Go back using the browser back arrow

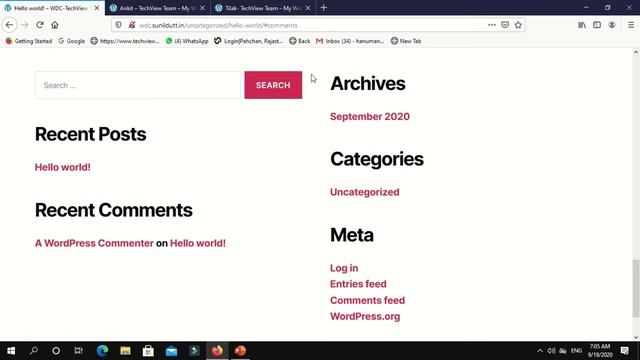tap(9, 25)
